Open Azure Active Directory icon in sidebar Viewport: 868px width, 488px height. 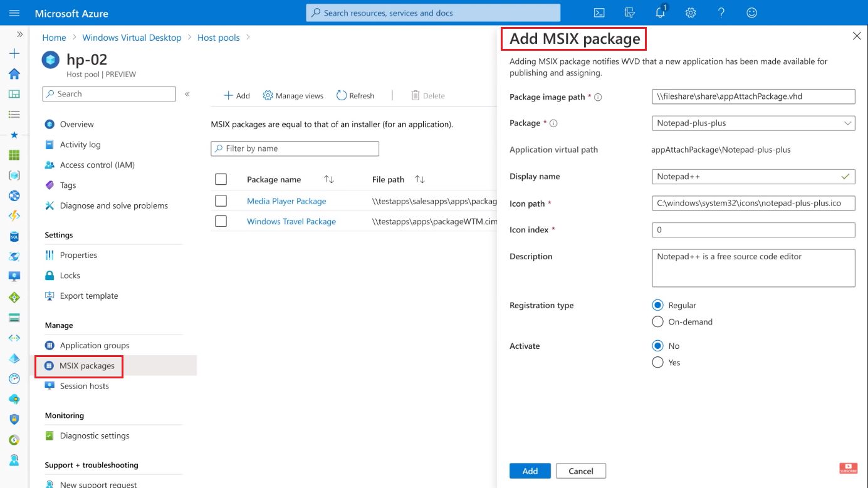click(x=14, y=358)
